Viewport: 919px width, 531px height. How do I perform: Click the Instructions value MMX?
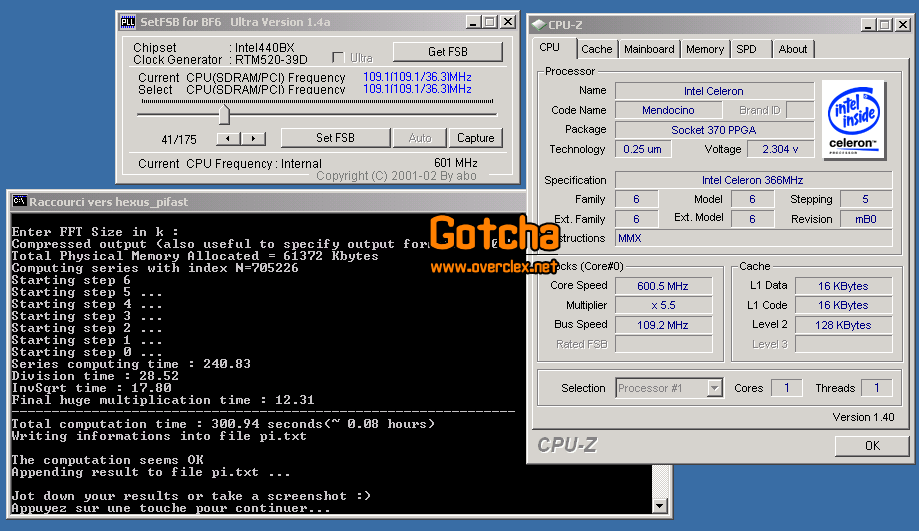click(x=753, y=238)
